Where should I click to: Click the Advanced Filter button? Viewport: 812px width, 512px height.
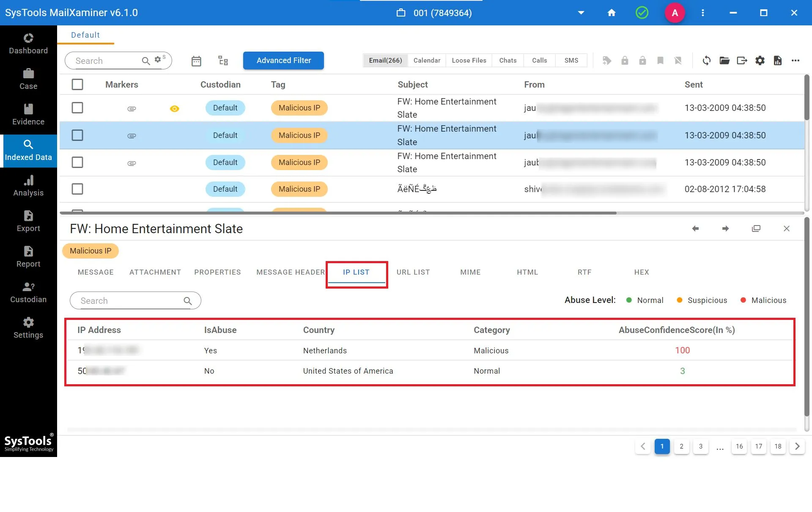[283, 60]
